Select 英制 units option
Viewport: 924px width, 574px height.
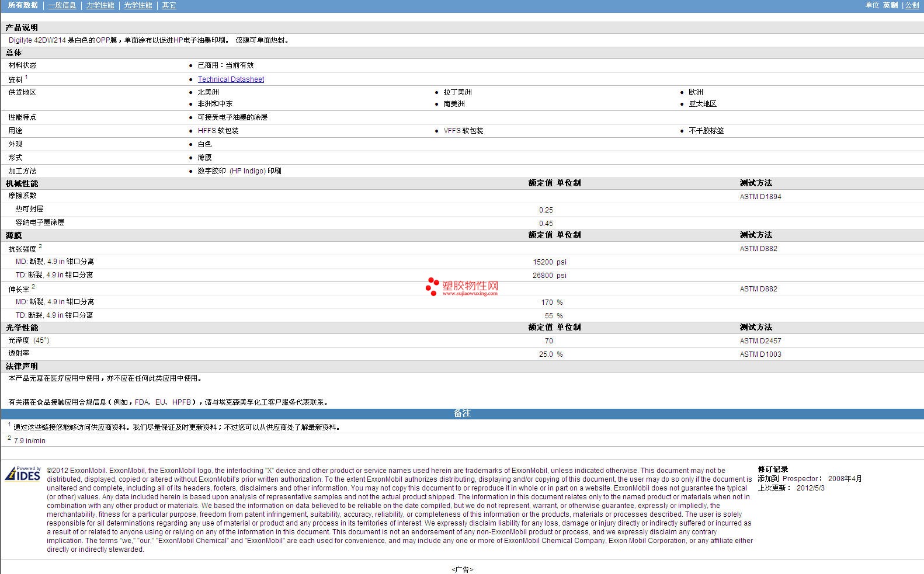pyautogui.click(x=890, y=5)
